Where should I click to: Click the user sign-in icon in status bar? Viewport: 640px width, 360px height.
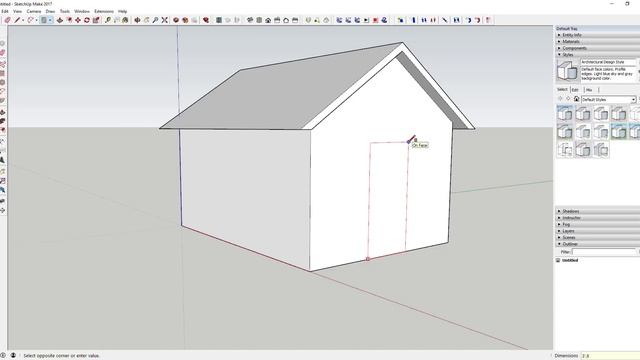[13, 356]
